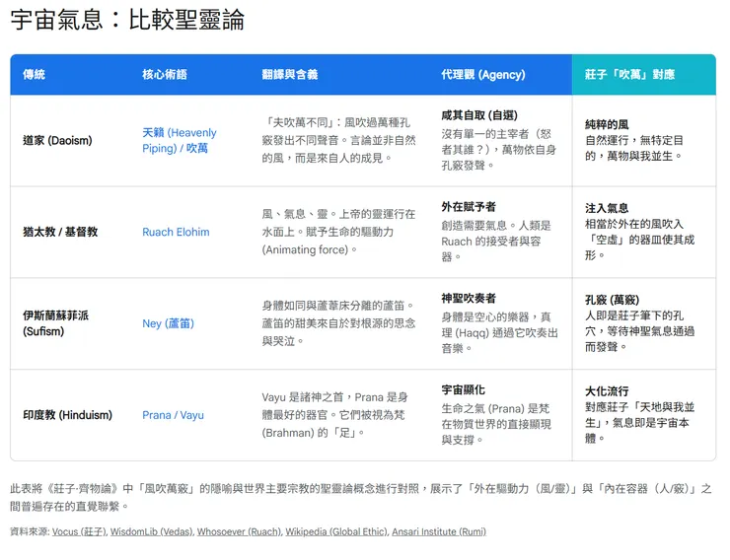Click the 身體如同與蘆葦床分離的蘆笛 cell
Screen dimensions: 730x560
[338, 323]
